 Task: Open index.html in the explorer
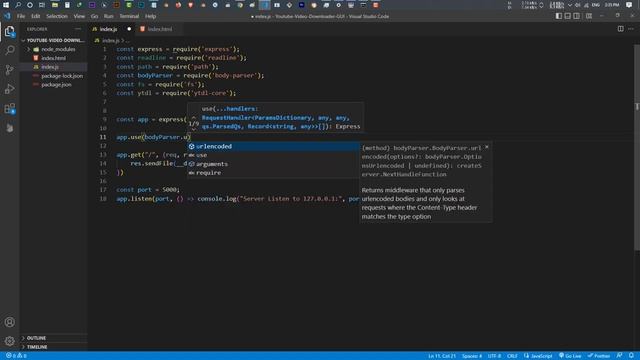pos(53,58)
